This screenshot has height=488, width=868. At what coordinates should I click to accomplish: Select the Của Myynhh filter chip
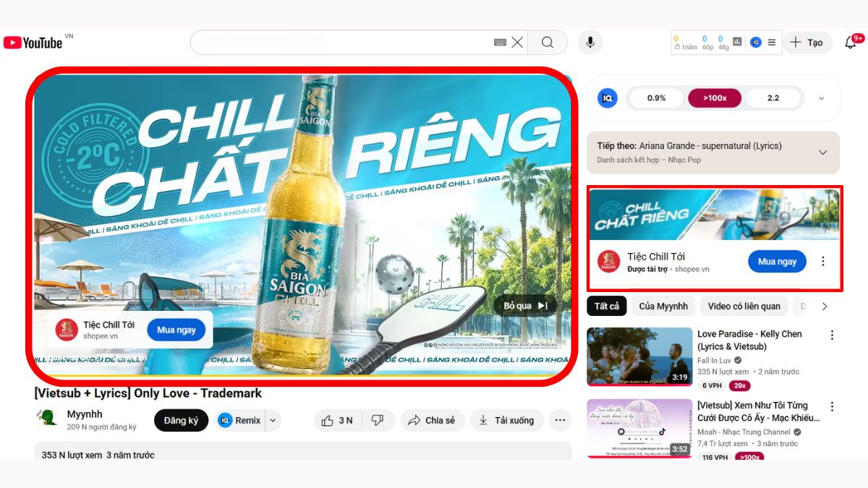tap(663, 307)
